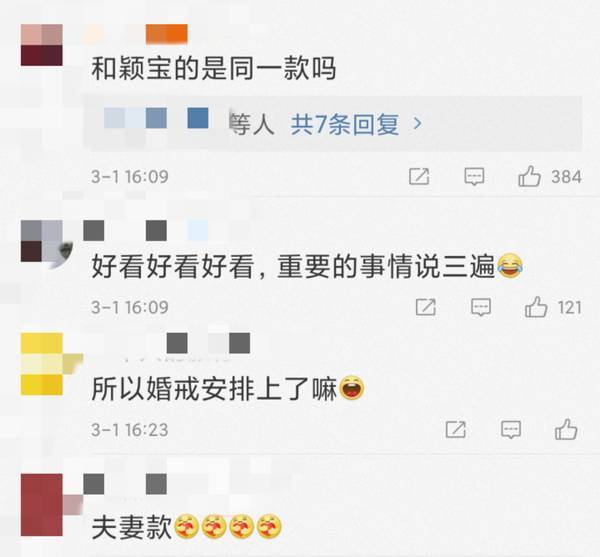
Task: Open the comment text 和颖宝的是同一款吗
Action: [214, 68]
